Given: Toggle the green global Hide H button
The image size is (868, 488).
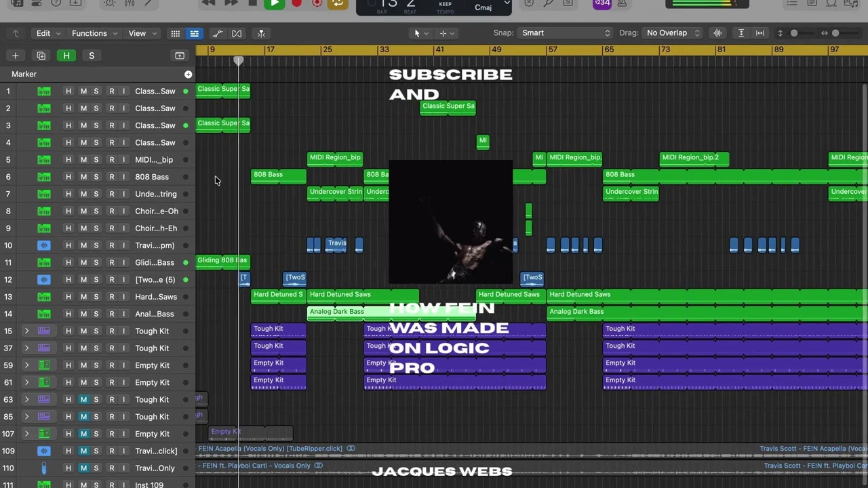Looking at the screenshot, I should tap(66, 56).
